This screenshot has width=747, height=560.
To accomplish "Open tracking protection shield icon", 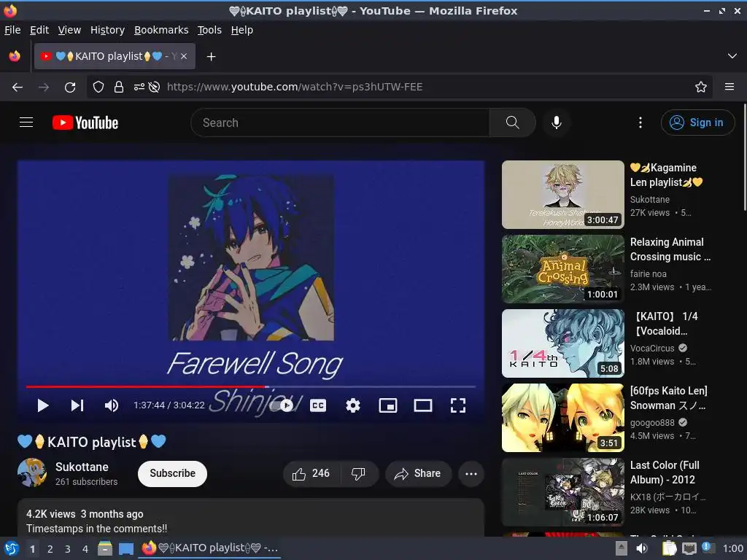I will tap(98, 87).
